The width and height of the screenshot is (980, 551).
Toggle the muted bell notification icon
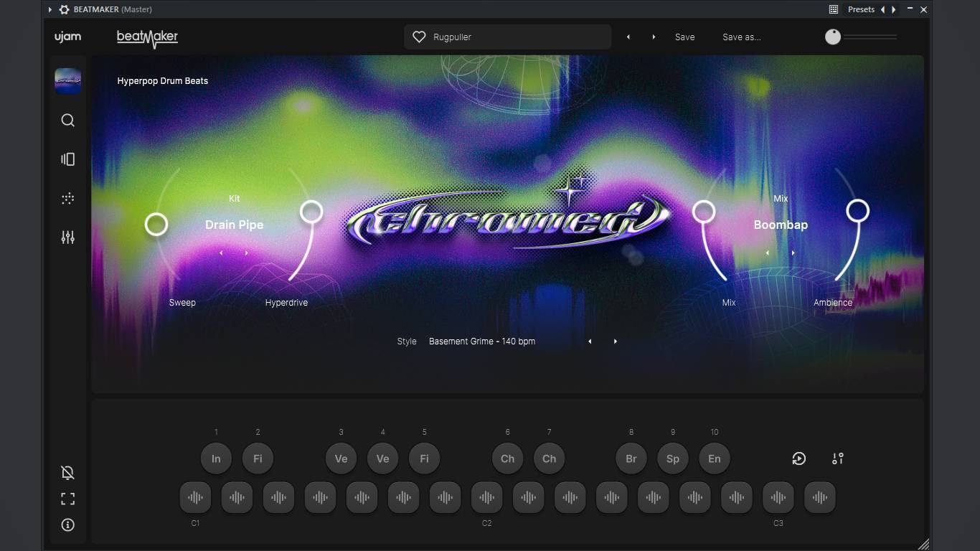[67, 472]
